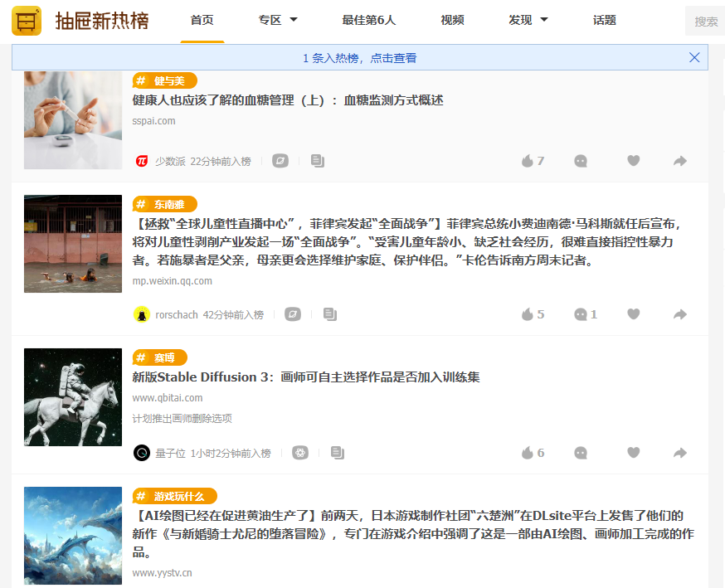
Task: Open comments bubble on the AI绘图 post
Action: click(x=581, y=585)
